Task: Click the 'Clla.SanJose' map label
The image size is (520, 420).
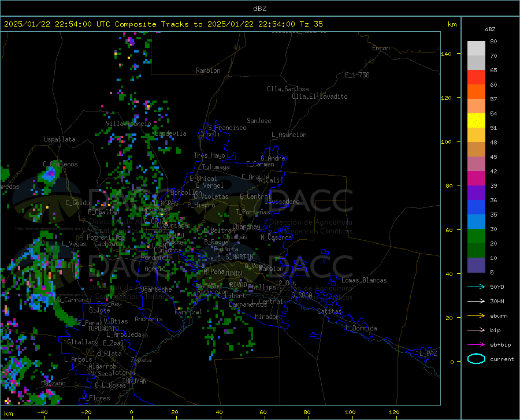Action: 288,89
